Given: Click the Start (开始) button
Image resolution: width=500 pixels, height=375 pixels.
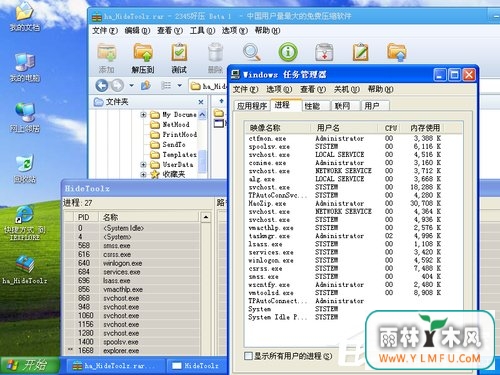Looking at the screenshot, I should [30, 365].
